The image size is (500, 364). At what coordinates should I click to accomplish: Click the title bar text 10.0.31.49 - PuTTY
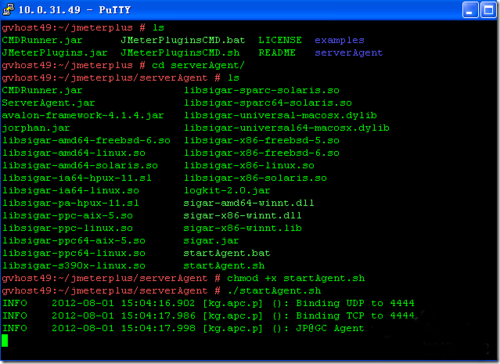74,10
